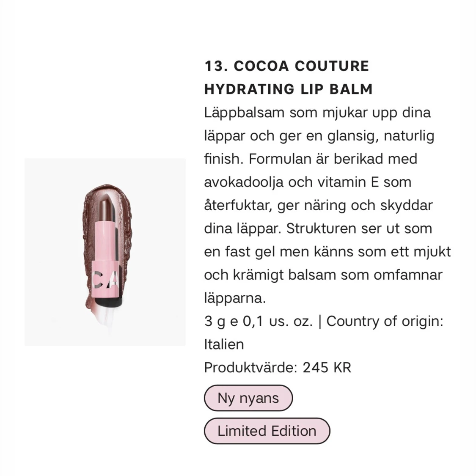
Task: Open the Cocoa Couture lip balm product image
Action: click(x=105, y=252)
